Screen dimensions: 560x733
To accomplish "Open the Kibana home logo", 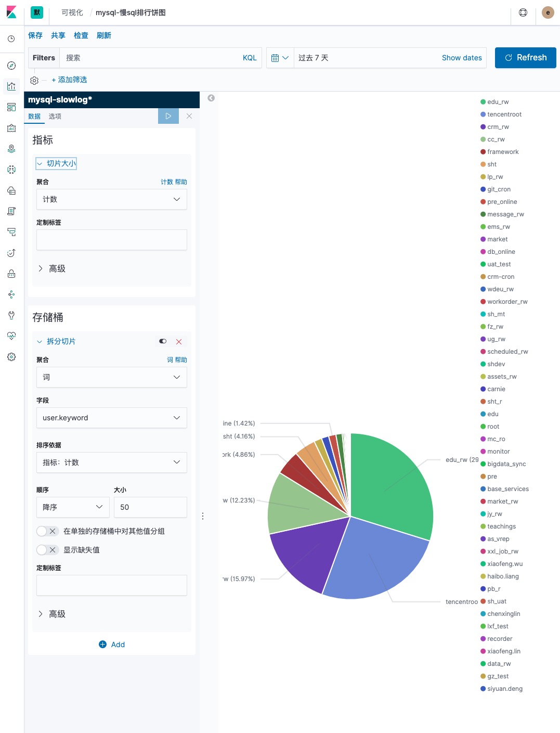I will (x=11, y=12).
